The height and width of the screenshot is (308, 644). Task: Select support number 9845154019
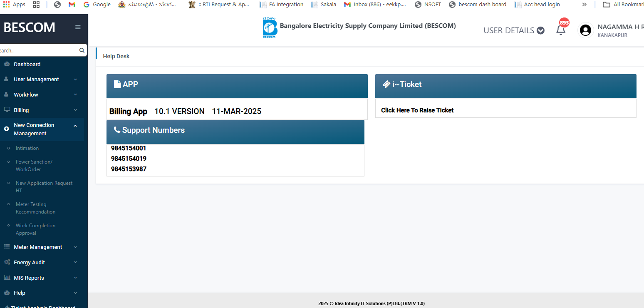[x=129, y=159]
